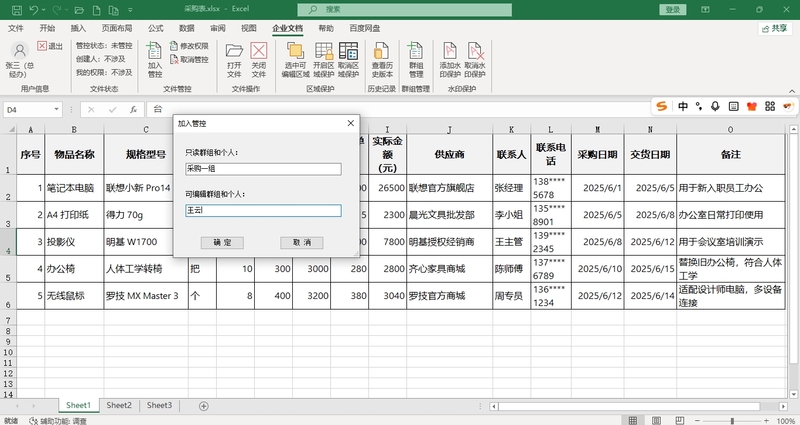
Task: Open the ribbon display options icon
Action: [706, 9]
